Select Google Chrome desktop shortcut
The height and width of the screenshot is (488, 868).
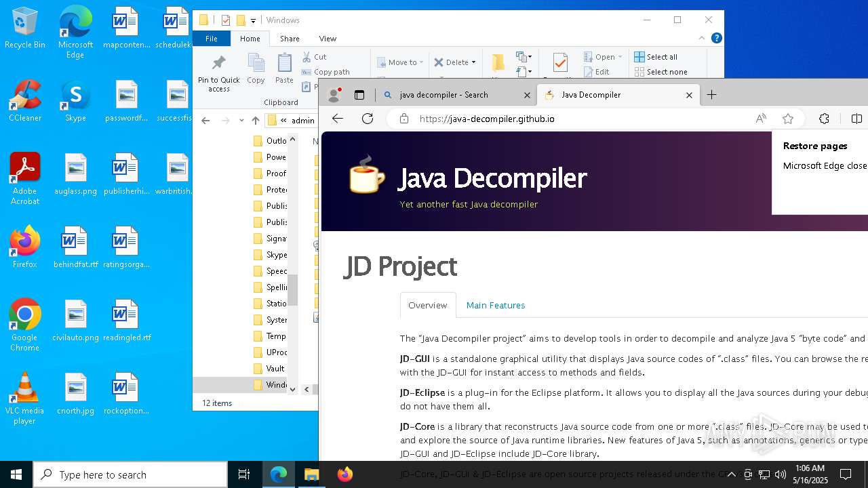25,326
